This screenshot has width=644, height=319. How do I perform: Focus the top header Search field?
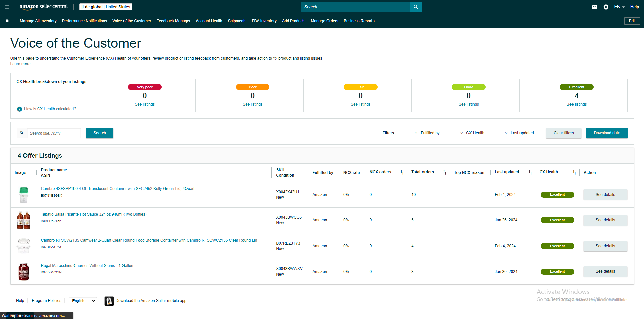356,7
